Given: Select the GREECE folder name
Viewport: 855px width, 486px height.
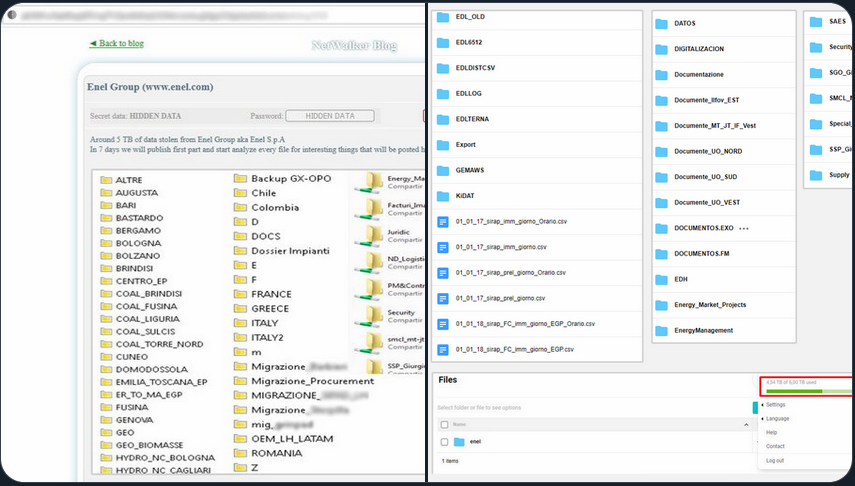Looking at the screenshot, I should coord(270,308).
